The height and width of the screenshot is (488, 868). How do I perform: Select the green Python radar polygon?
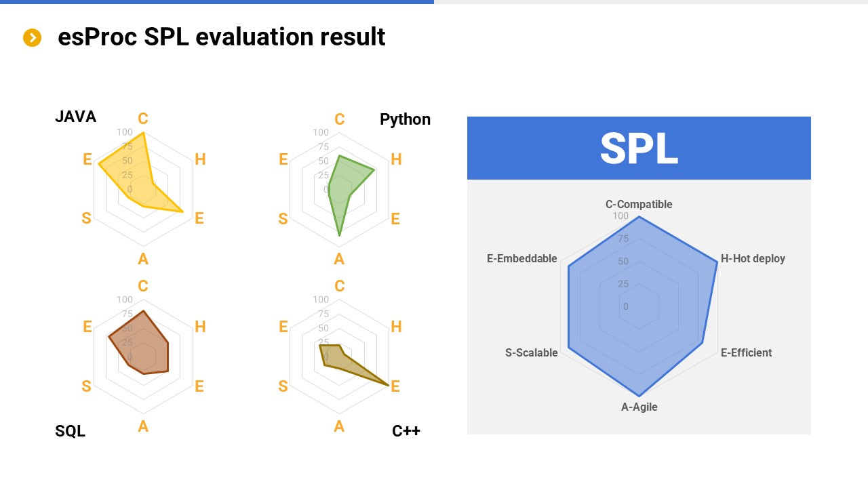tap(342, 183)
